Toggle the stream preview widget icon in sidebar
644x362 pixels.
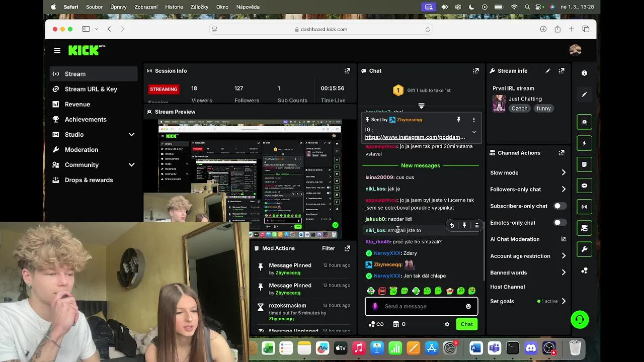click(x=584, y=122)
